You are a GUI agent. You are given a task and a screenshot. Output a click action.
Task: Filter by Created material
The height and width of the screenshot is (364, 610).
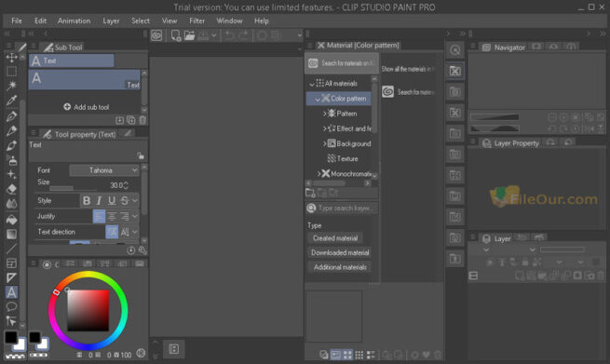(335, 238)
